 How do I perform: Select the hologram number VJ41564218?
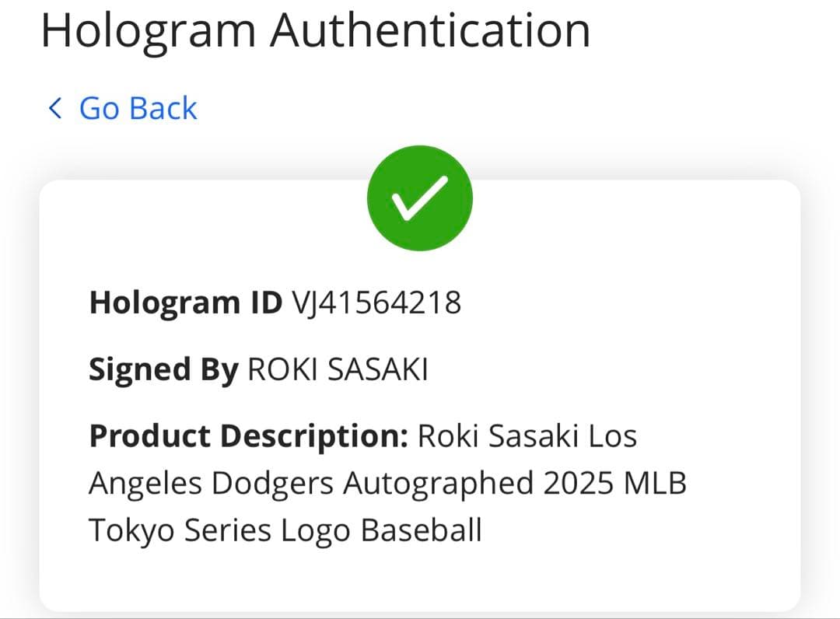376,303
